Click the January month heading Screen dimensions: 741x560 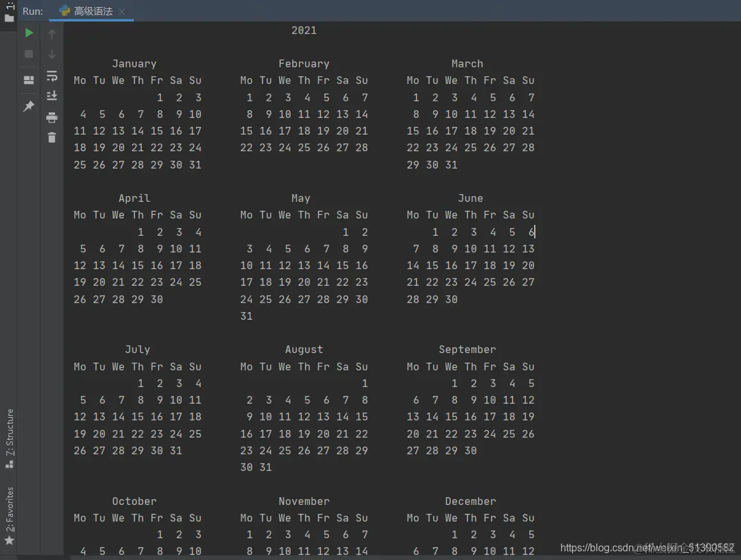tap(134, 64)
